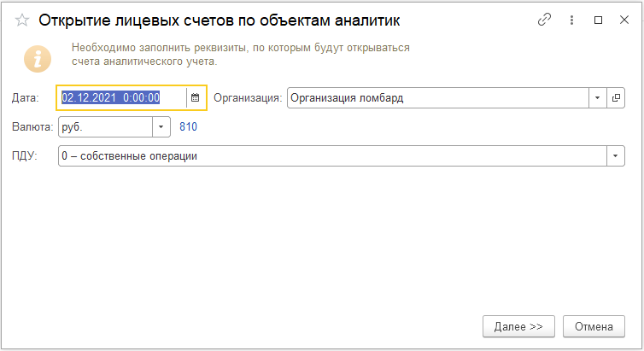Viewport: 644px width, 351px height.
Task: Click into the Дата input field
Action: tap(122, 97)
